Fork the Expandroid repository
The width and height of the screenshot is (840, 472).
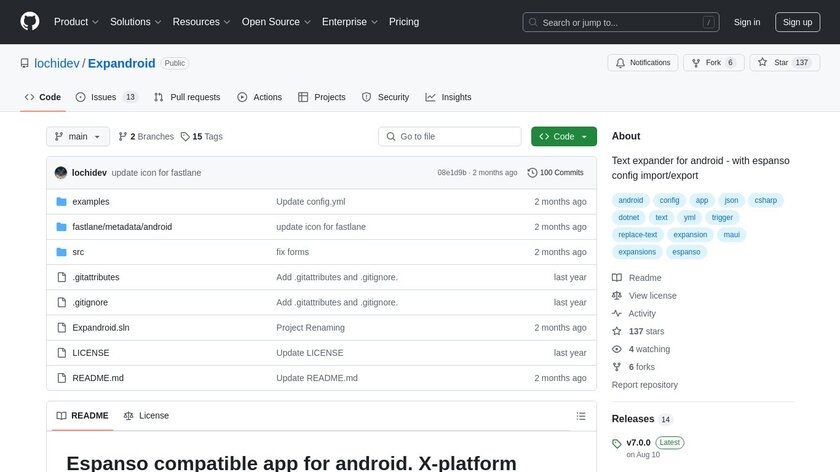tap(712, 63)
